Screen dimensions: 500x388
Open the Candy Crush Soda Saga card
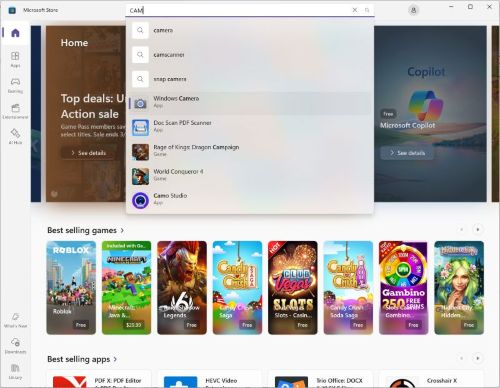tap(348, 288)
